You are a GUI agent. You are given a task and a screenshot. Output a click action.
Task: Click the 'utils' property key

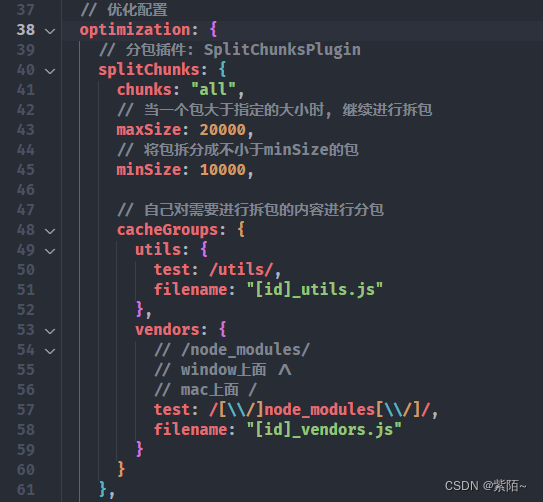click(x=158, y=250)
